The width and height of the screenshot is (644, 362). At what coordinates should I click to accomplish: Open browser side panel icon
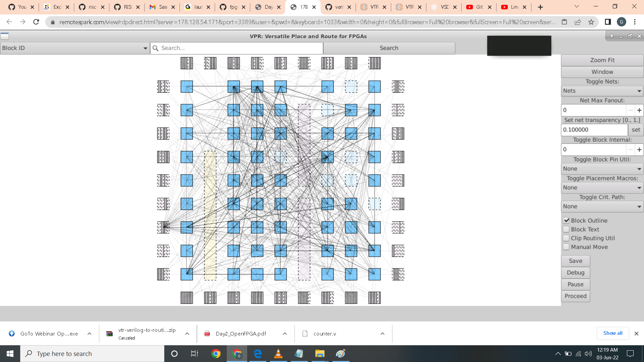click(x=607, y=22)
